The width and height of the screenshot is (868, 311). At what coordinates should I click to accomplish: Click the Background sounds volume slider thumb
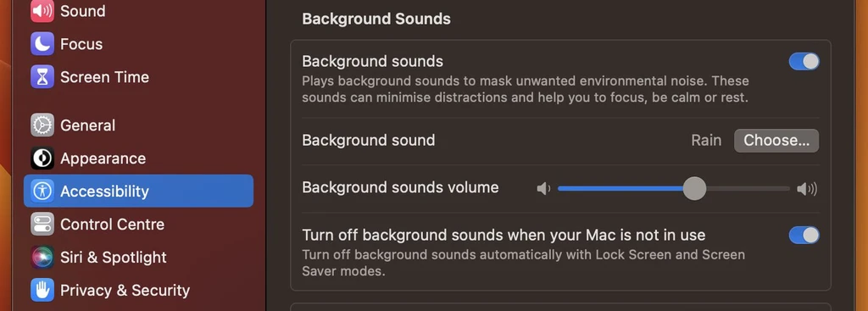694,189
